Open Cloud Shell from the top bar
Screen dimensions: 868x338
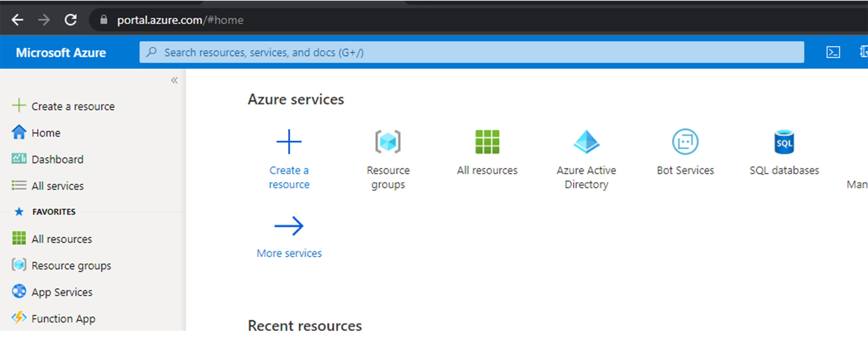pyautogui.click(x=833, y=52)
